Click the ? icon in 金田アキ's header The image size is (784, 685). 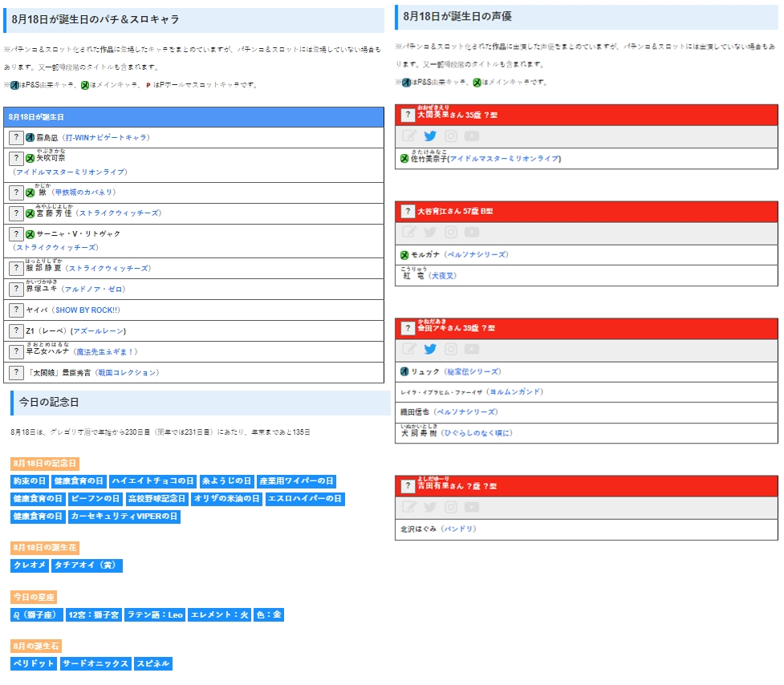pos(408,328)
